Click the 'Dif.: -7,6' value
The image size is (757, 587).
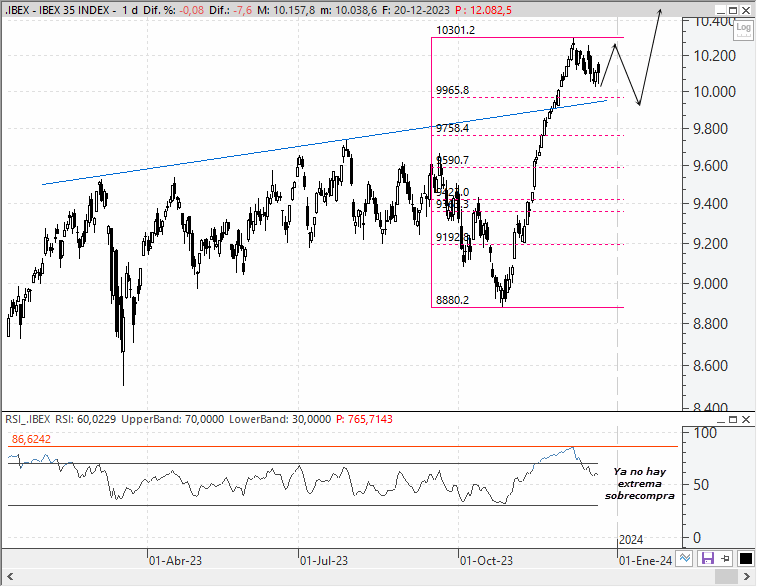click(230, 10)
